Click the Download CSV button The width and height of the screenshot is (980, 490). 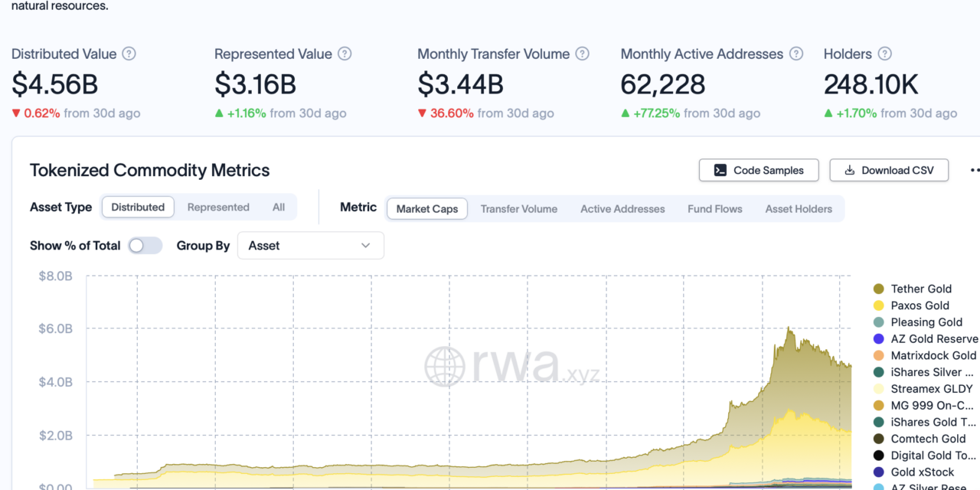coord(889,170)
